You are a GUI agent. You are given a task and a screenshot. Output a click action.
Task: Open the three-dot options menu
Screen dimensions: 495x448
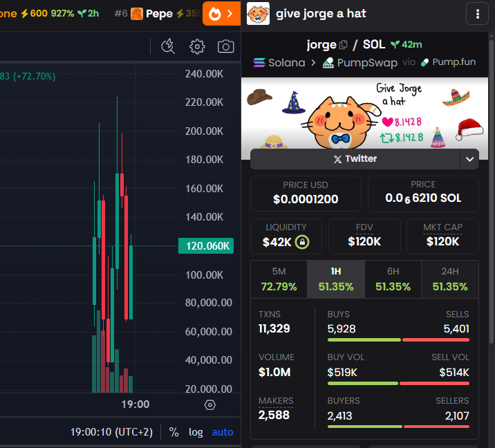pyautogui.click(x=477, y=14)
